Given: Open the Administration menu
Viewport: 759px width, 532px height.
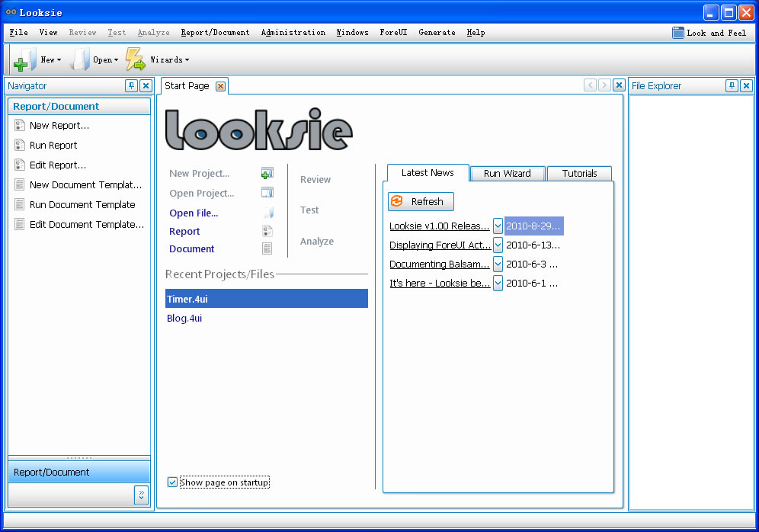Looking at the screenshot, I should tap(293, 33).
